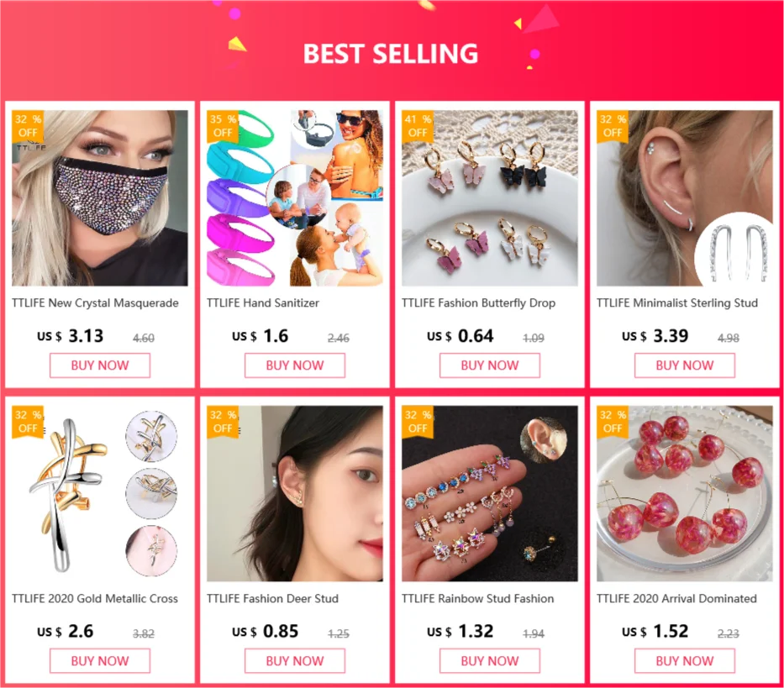Viewport: 784px width, 688px height.
Task: Click BUY NOW for TTLIFE Hand Sanitizer
Action: (x=295, y=365)
